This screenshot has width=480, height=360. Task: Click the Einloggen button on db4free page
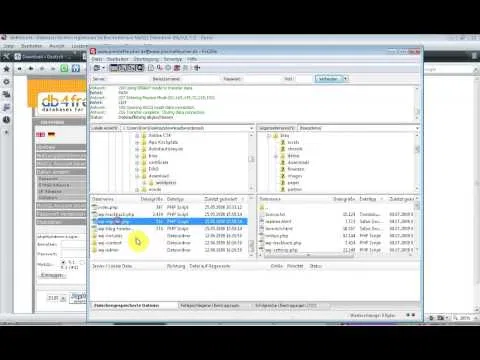coord(52,275)
